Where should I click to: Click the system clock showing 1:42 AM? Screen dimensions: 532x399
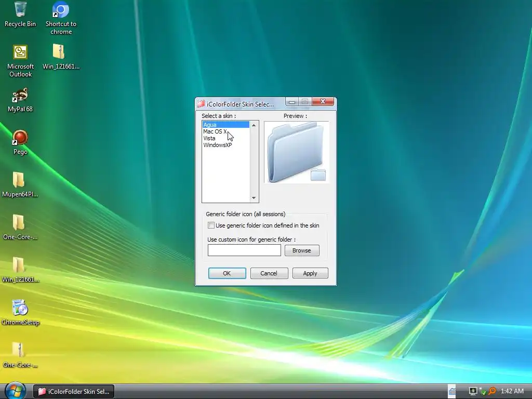[512, 391]
